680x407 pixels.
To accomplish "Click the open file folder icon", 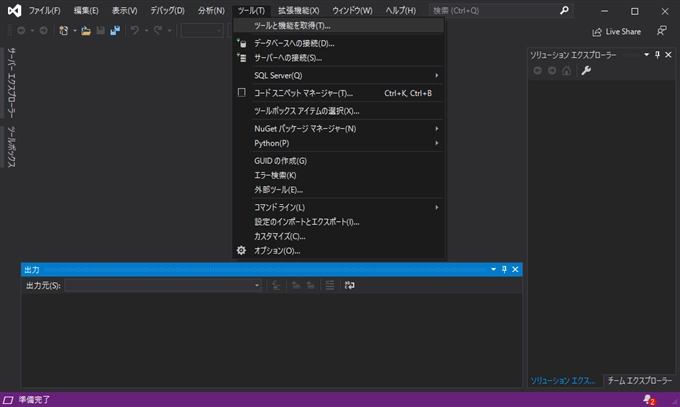I will 86,30.
